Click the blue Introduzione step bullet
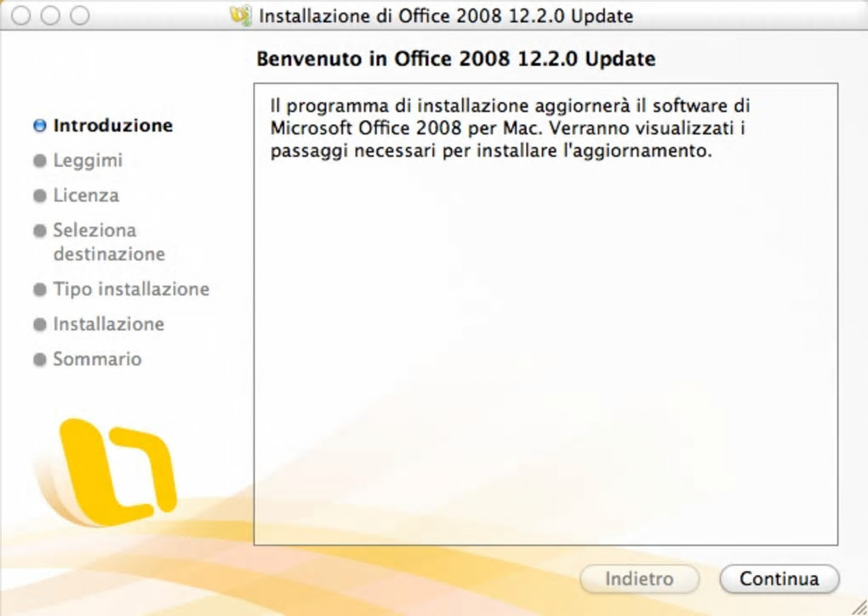The height and width of the screenshot is (616, 868). [40, 126]
